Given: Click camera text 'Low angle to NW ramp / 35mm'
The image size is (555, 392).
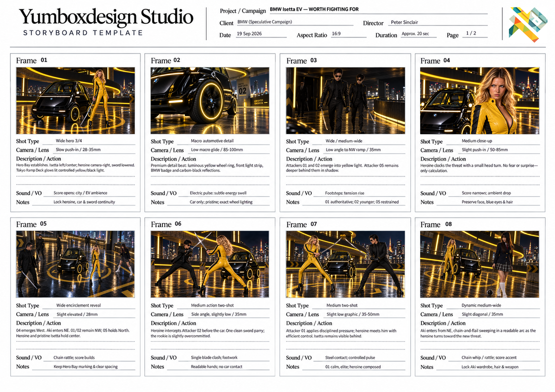Looking at the screenshot, I should click(x=353, y=150).
